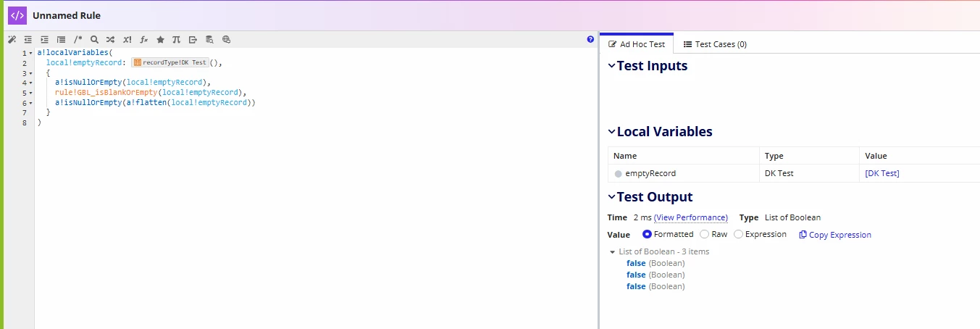Click the globe toolbar icon
The image size is (980, 329).
[x=226, y=40]
